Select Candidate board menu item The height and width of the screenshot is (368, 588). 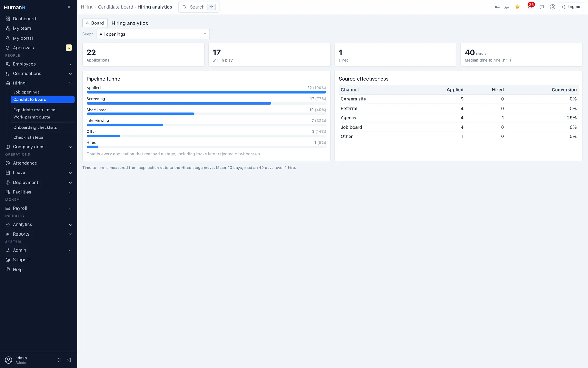point(42,100)
